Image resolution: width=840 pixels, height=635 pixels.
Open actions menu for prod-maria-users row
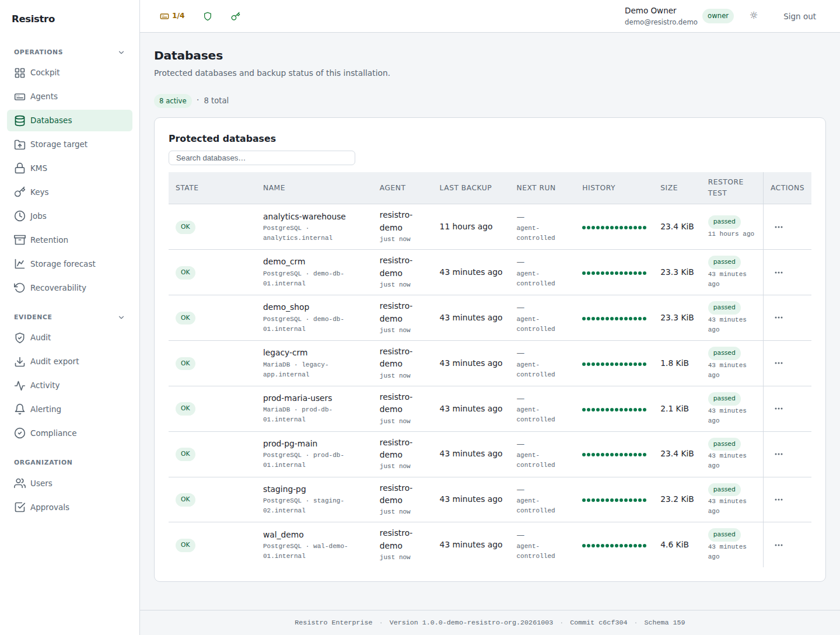coord(779,409)
